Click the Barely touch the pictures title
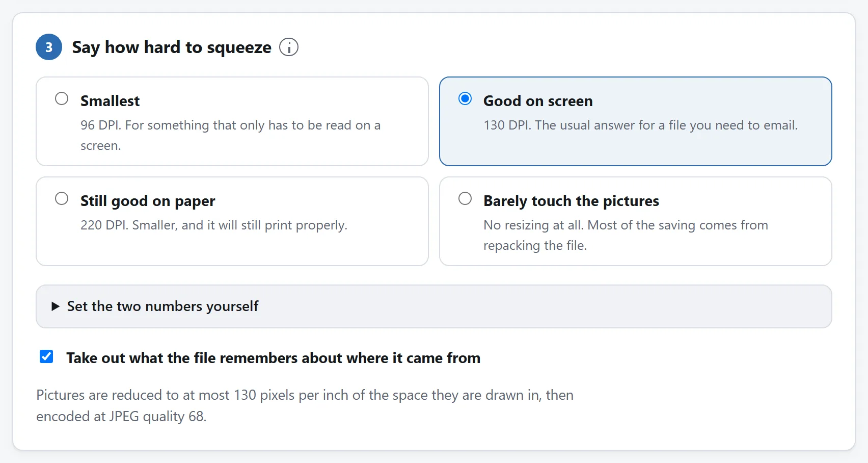The height and width of the screenshot is (463, 868). [x=571, y=201]
